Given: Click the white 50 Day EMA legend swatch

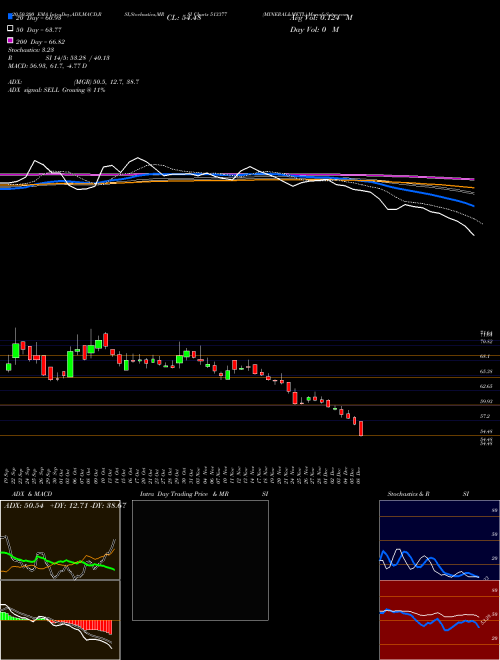Looking at the screenshot, I should (x=11, y=29).
